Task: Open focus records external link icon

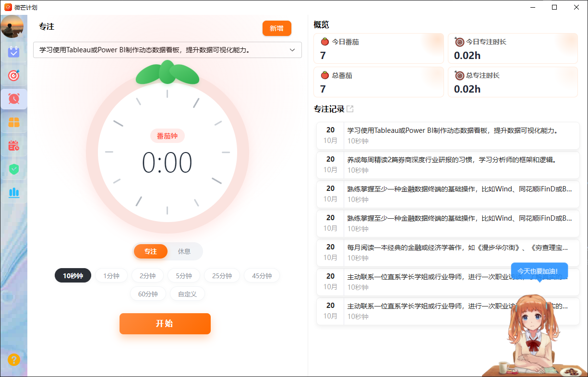Action: [350, 109]
